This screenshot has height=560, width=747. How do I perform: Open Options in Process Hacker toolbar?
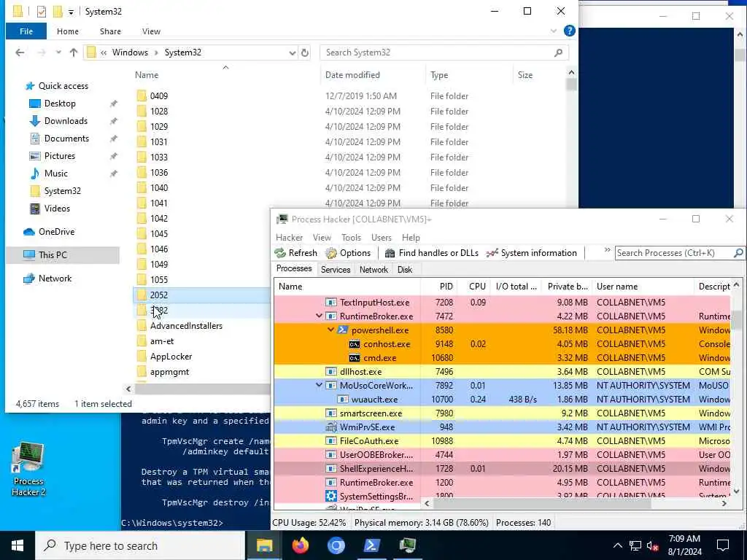[348, 253]
